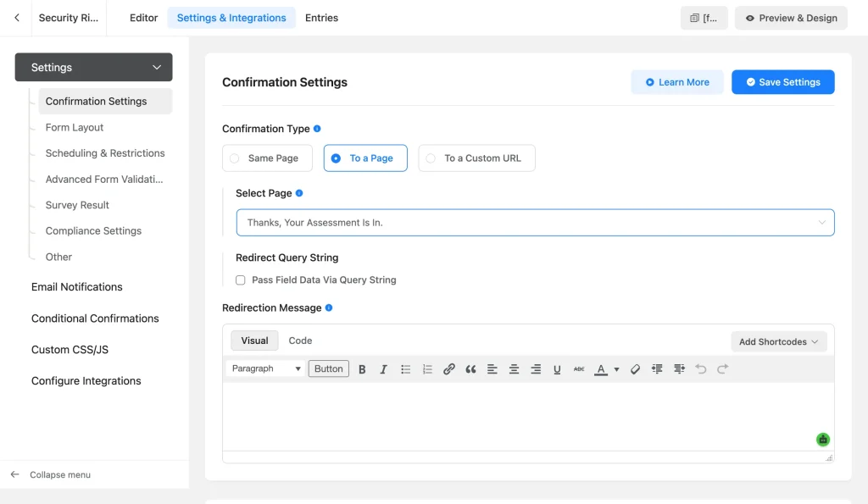Switch editor to Code tab
Image resolution: width=868 pixels, height=504 pixels.
(x=301, y=341)
